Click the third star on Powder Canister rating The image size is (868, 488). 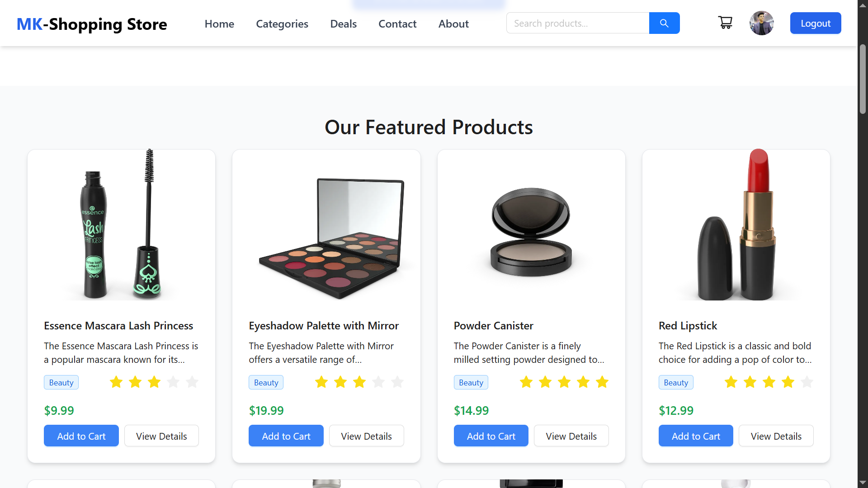[x=564, y=382]
